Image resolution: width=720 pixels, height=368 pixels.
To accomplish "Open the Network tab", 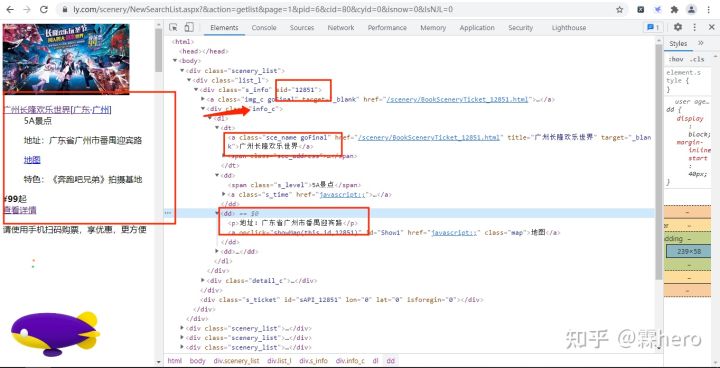I will [341, 28].
